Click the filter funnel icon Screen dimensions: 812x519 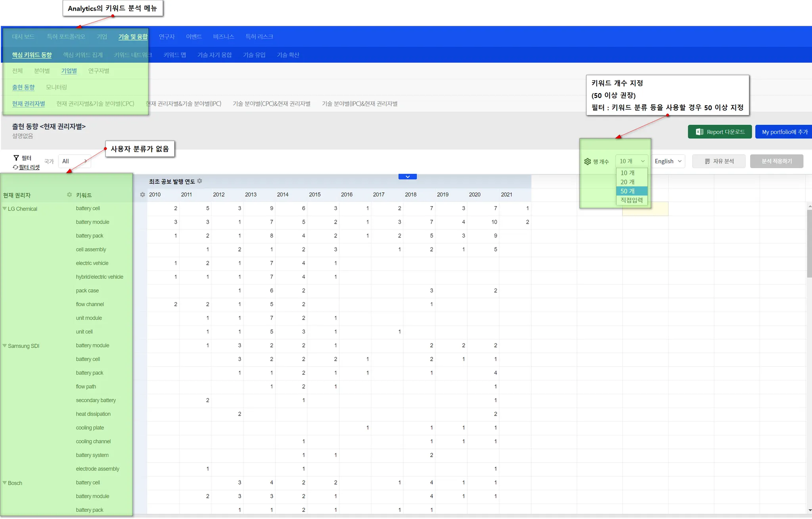point(16,158)
